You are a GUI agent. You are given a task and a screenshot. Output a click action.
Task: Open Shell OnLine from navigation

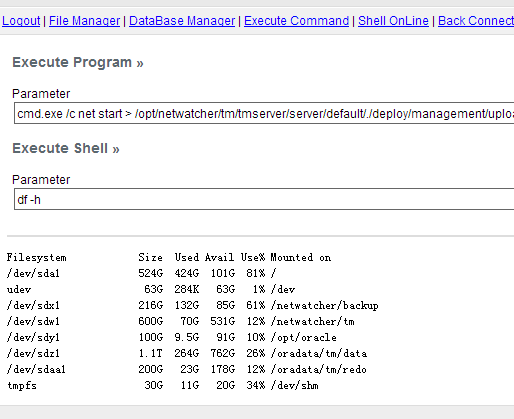[393, 21]
